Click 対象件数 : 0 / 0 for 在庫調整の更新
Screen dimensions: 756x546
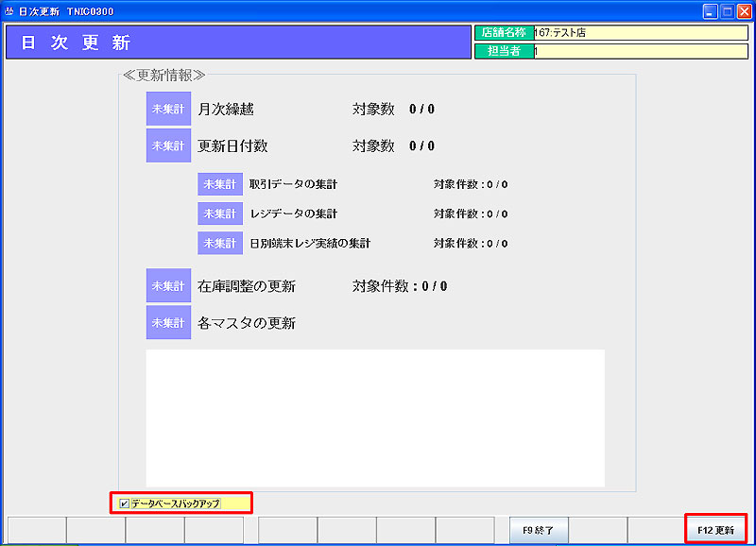tap(400, 286)
